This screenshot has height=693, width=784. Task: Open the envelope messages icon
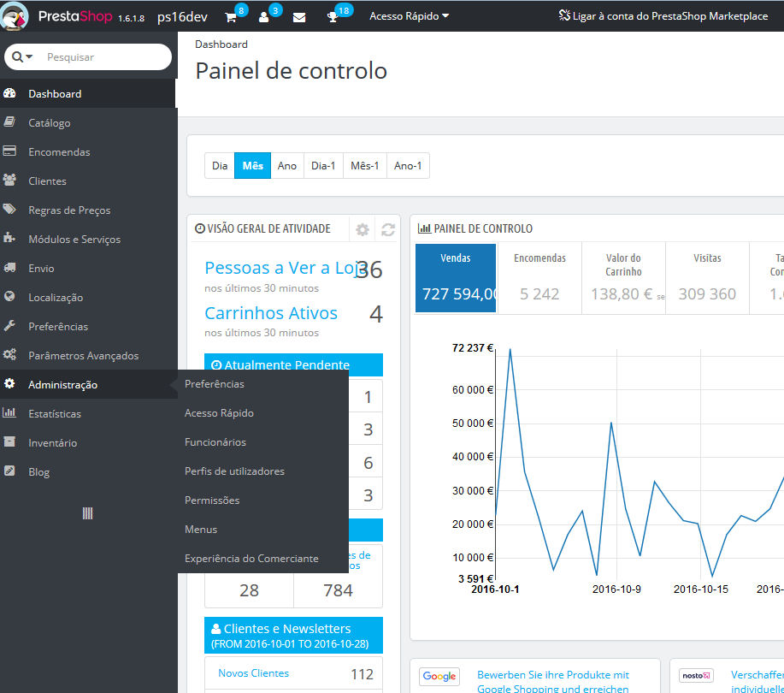point(299,17)
